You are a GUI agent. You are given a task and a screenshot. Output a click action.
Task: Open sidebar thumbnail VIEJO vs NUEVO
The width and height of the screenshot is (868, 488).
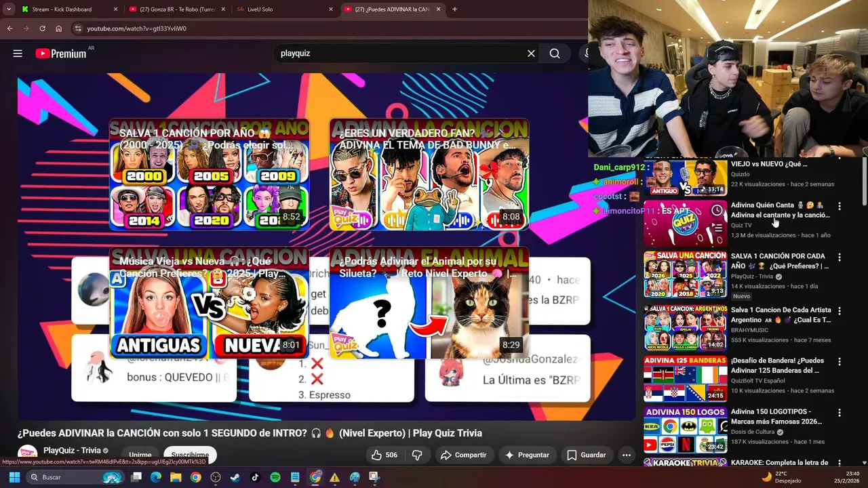(685, 178)
